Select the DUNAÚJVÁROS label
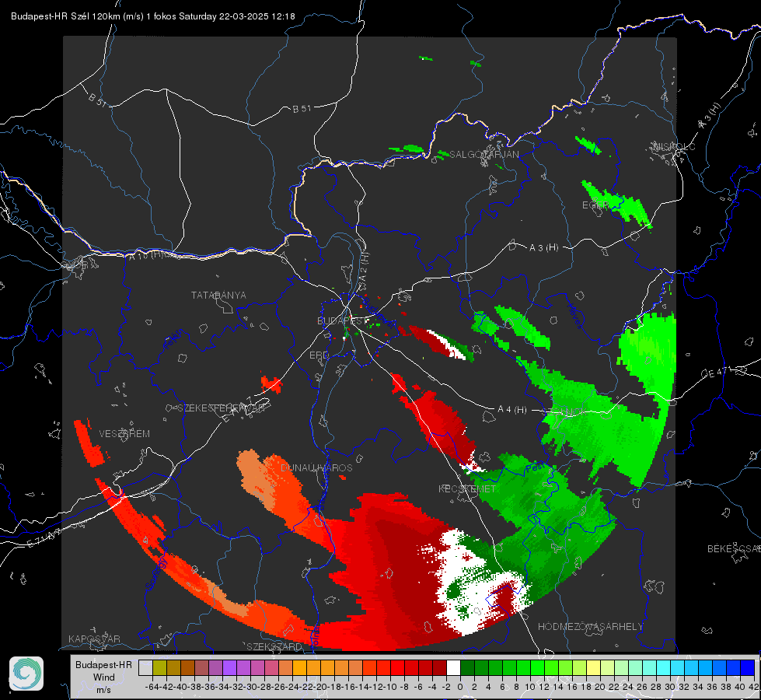 click(x=316, y=467)
